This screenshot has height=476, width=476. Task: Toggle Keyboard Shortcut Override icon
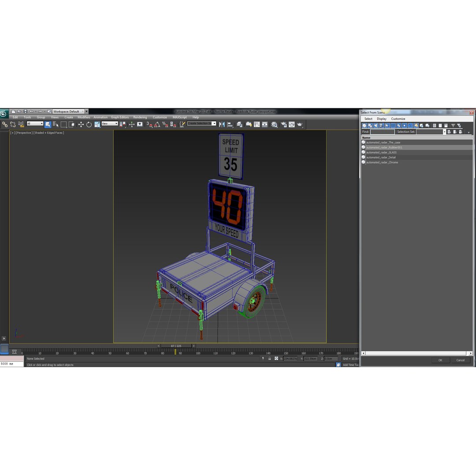(x=140, y=124)
